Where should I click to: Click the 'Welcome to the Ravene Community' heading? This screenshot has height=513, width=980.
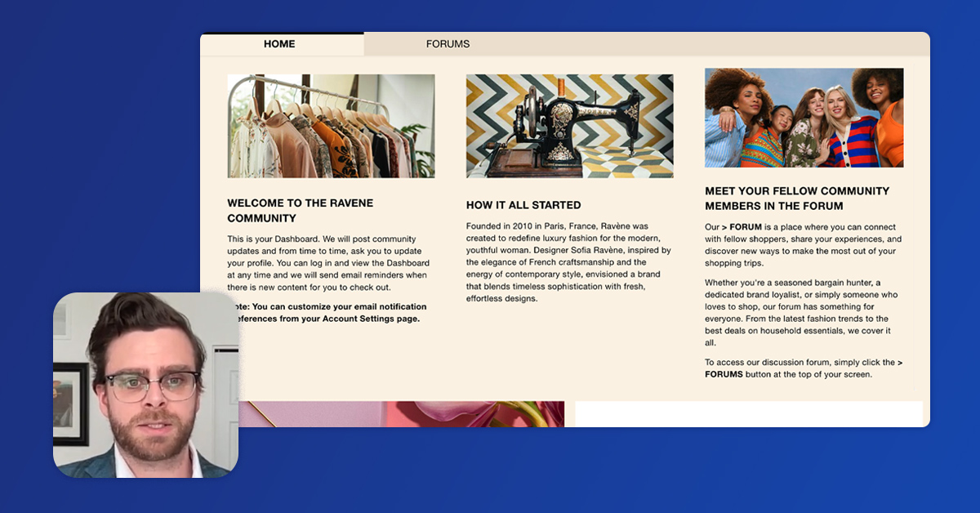pos(300,211)
